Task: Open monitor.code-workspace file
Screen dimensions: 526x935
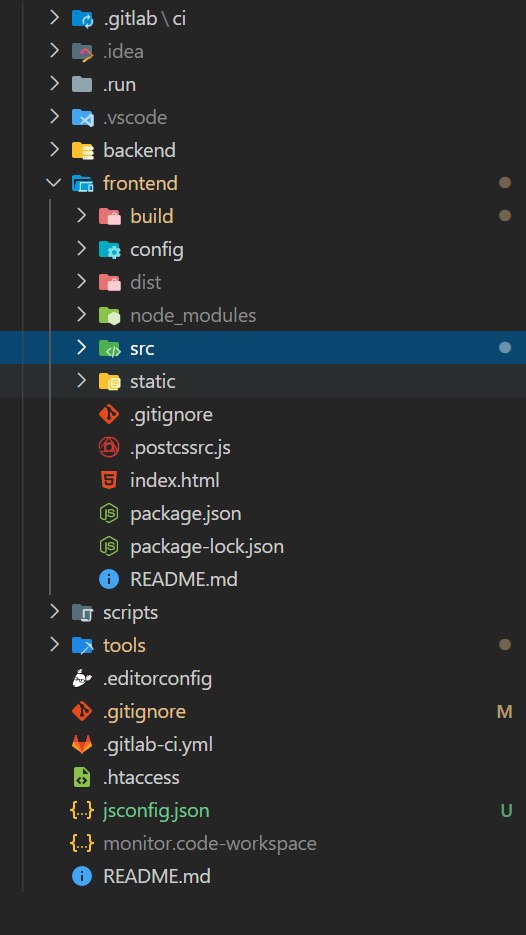Action: tap(210, 843)
